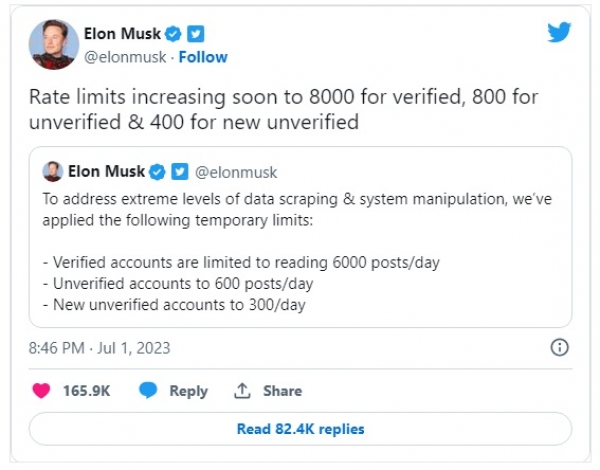Viewport: 600px width, 470px height.
Task: Click the Reply label
Action: 189,391
